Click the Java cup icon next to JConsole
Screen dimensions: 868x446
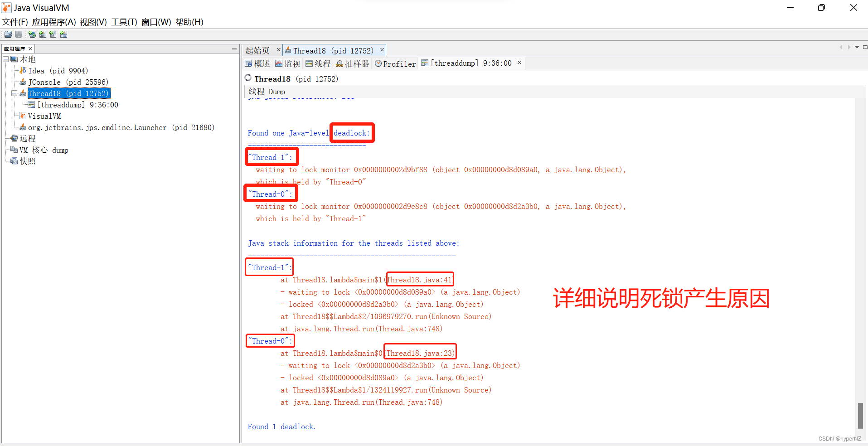tap(23, 82)
